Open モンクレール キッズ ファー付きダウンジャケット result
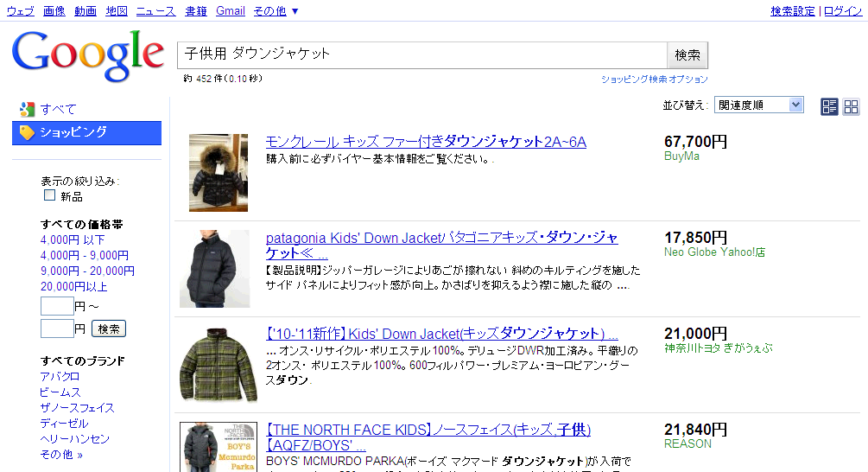 426,142
